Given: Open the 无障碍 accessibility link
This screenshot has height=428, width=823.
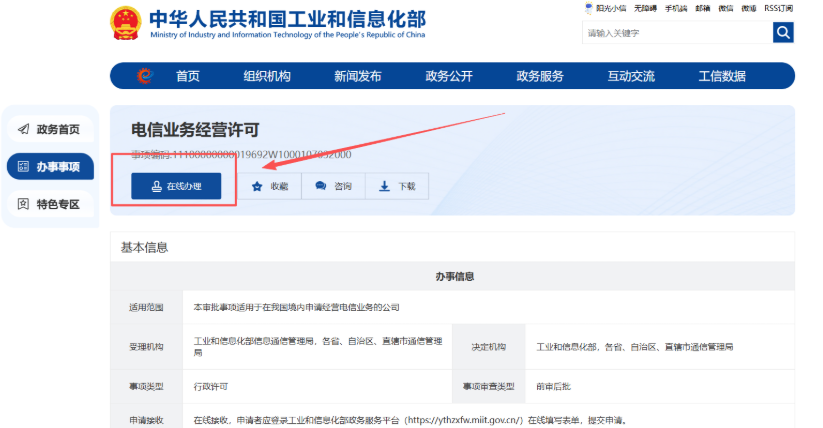Looking at the screenshot, I should (645, 8).
